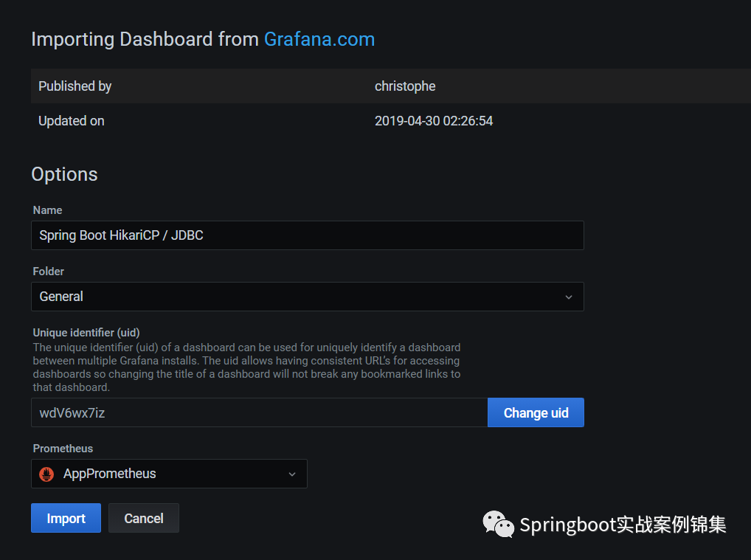Expand the Prometheus datasource chevron arrow
This screenshot has height=560, width=751.
pos(292,474)
